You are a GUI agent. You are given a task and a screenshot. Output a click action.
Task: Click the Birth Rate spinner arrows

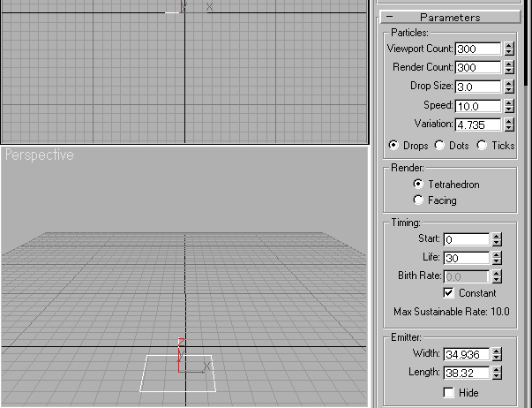(x=497, y=276)
